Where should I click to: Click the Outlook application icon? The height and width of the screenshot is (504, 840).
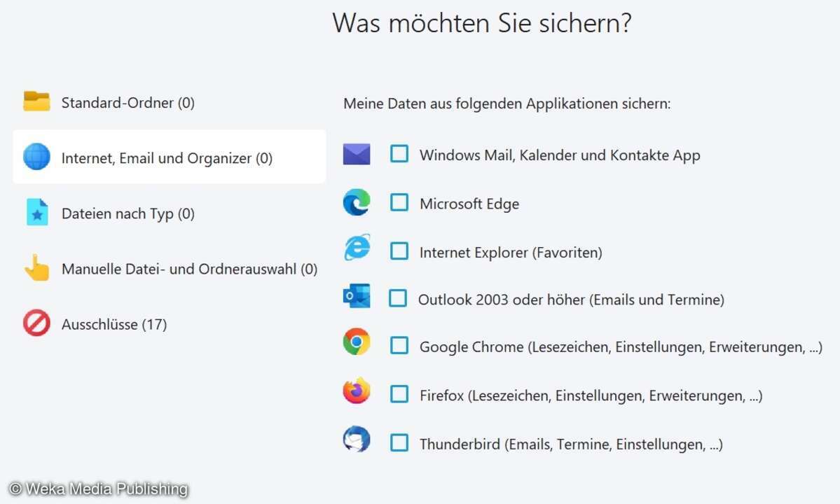coord(357,296)
